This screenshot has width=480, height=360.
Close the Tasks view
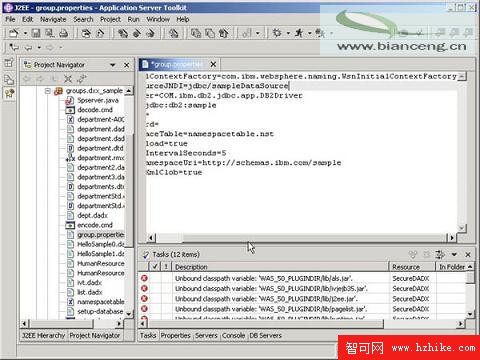(468, 255)
